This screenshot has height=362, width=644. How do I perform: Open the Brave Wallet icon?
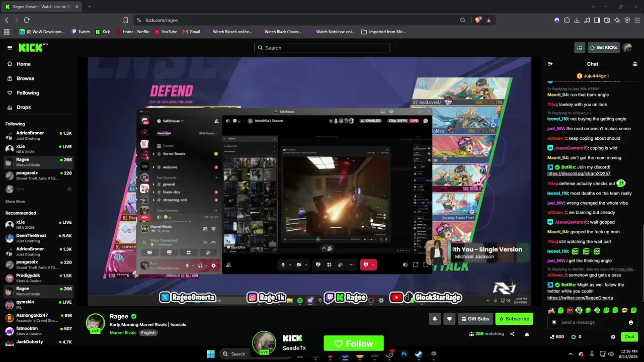point(607,20)
